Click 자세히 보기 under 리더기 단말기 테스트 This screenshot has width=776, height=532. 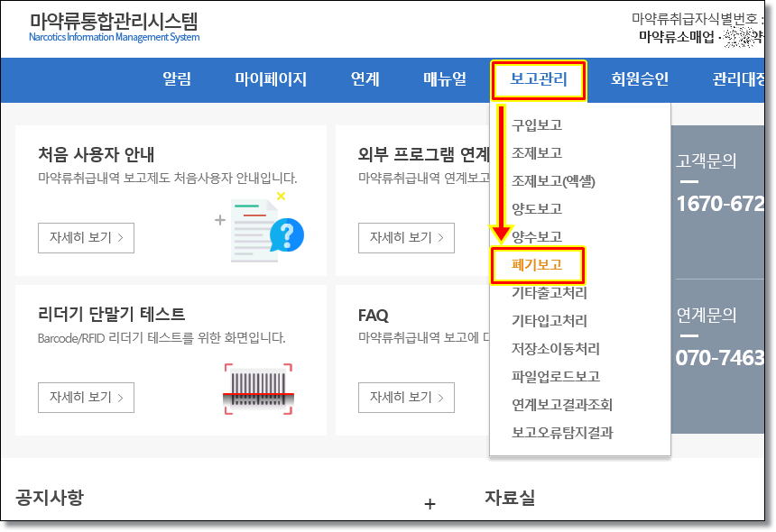pyautogui.click(x=86, y=397)
